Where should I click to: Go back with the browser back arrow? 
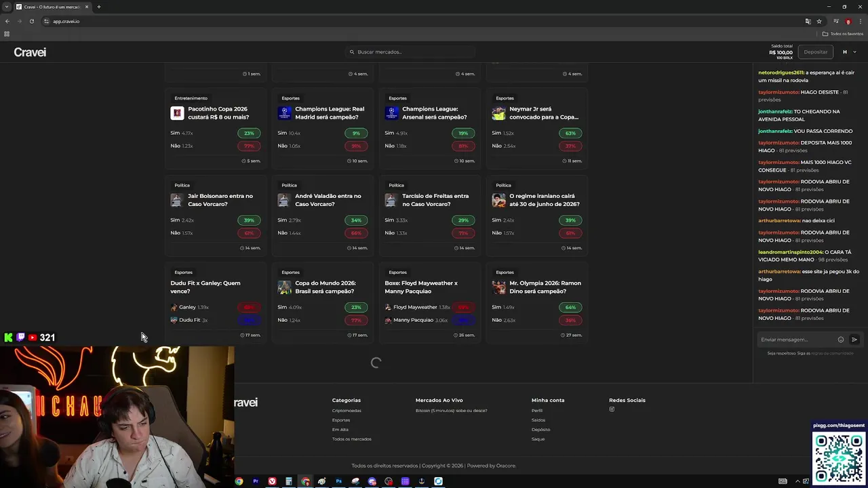pyautogui.click(x=7, y=21)
